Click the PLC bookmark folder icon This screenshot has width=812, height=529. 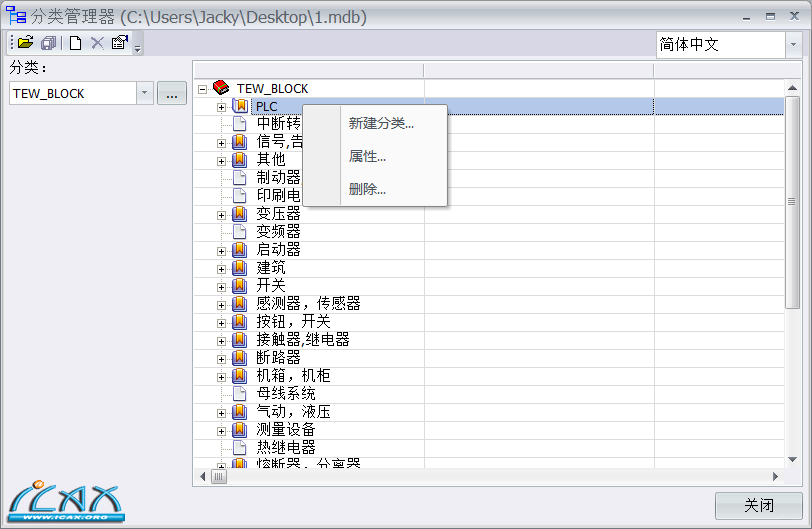240,106
